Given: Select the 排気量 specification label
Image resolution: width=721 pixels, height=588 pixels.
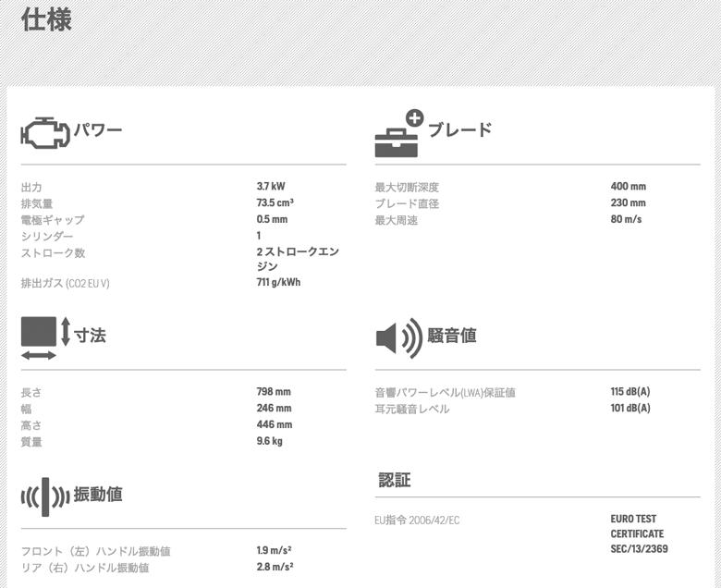Looking at the screenshot, I should [x=37, y=203].
